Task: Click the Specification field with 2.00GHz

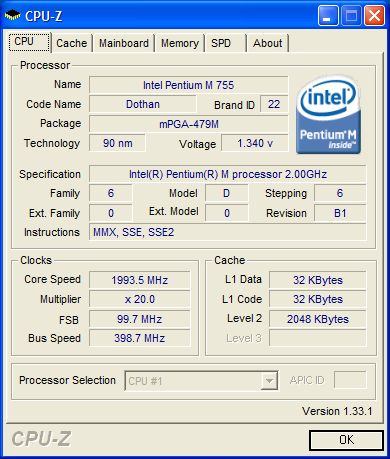Action: click(228, 174)
